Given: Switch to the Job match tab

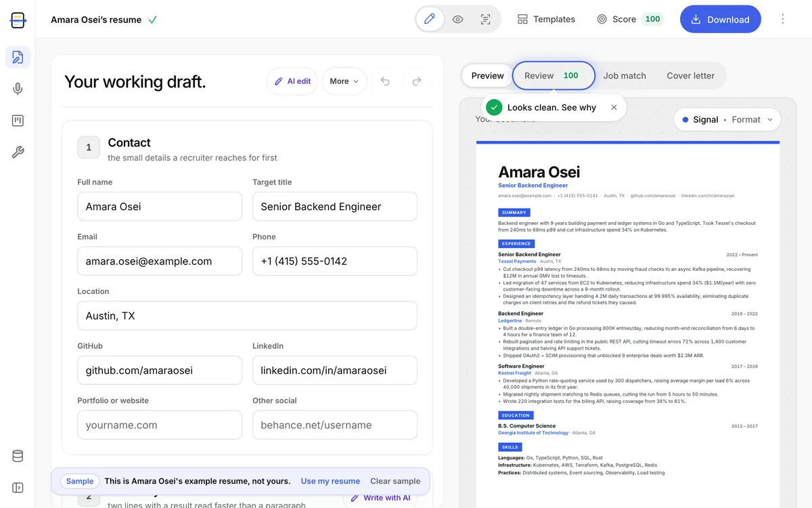Looking at the screenshot, I should pos(625,76).
